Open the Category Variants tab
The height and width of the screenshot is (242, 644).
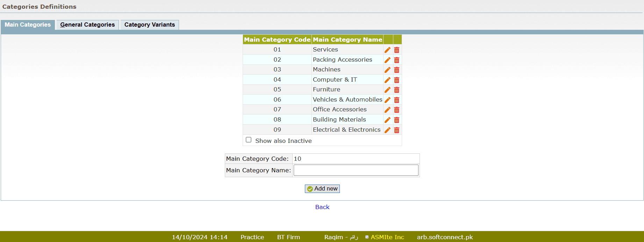149,25
